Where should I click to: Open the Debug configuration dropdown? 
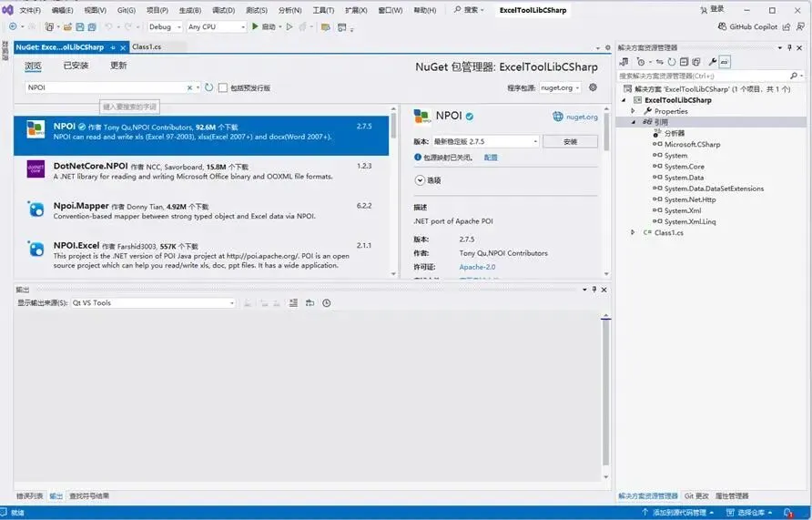[x=165, y=26]
